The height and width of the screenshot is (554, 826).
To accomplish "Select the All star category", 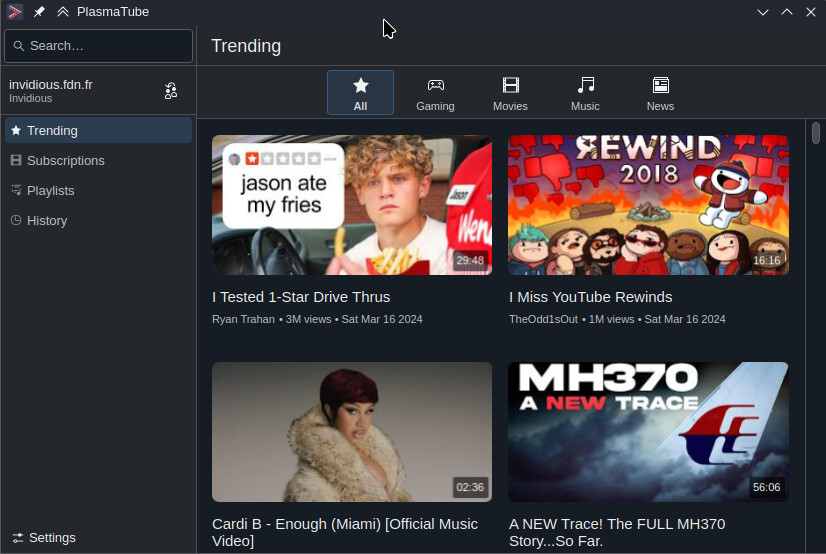I will pyautogui.click(x=360, y=93).
